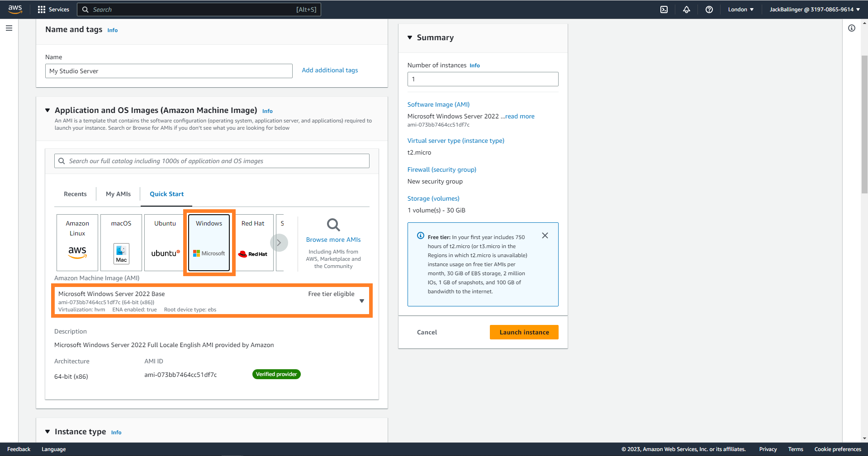Click the Free tier info circle icon
The width and height of the screenshot is (868, 456).
tap(421, 235)
